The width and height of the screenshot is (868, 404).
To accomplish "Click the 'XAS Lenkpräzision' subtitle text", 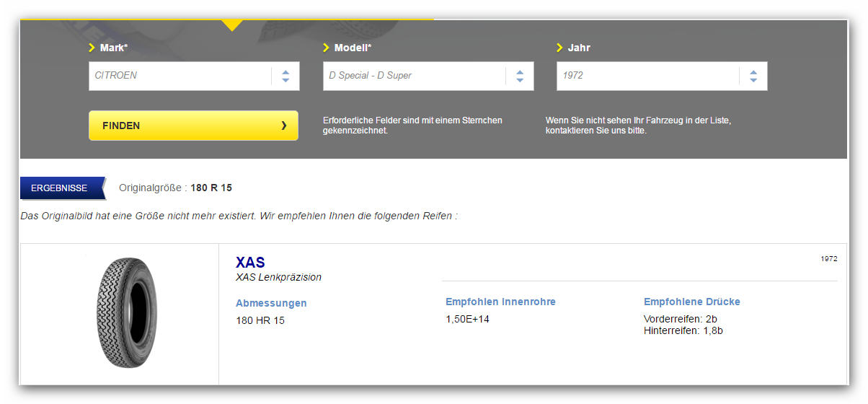I will click(278, 277).
